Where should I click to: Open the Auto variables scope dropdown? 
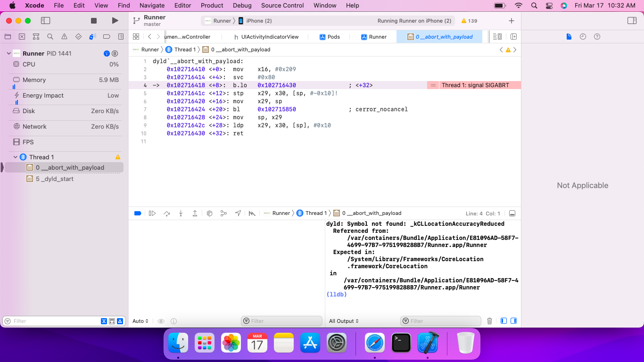click(x=140, y=321)
